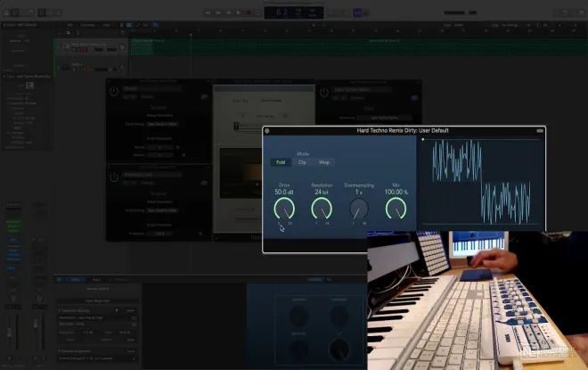Click the pan knob on Audio 1 track

[122, 68]
